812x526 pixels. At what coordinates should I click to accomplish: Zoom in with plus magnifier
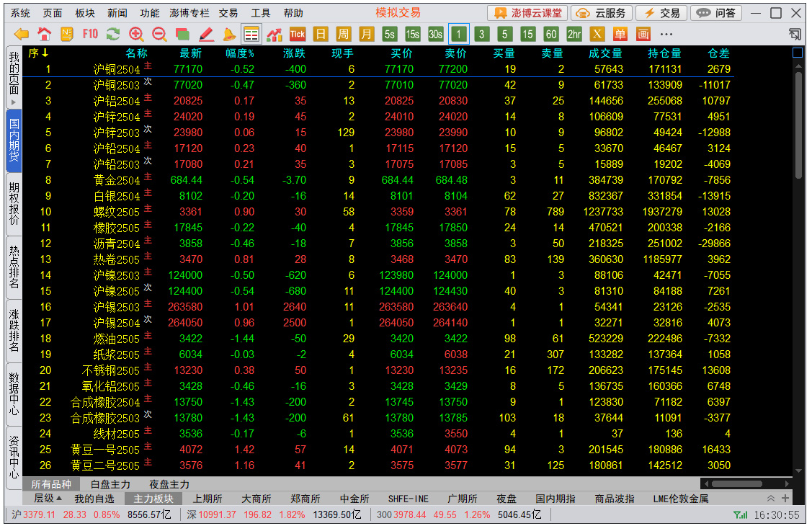coord(136,35)
